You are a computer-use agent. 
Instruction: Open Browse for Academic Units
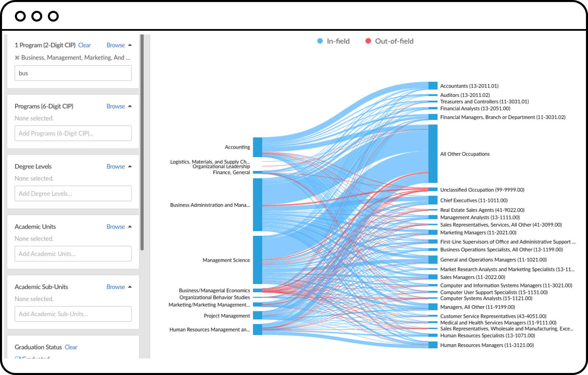click(115, 227)
